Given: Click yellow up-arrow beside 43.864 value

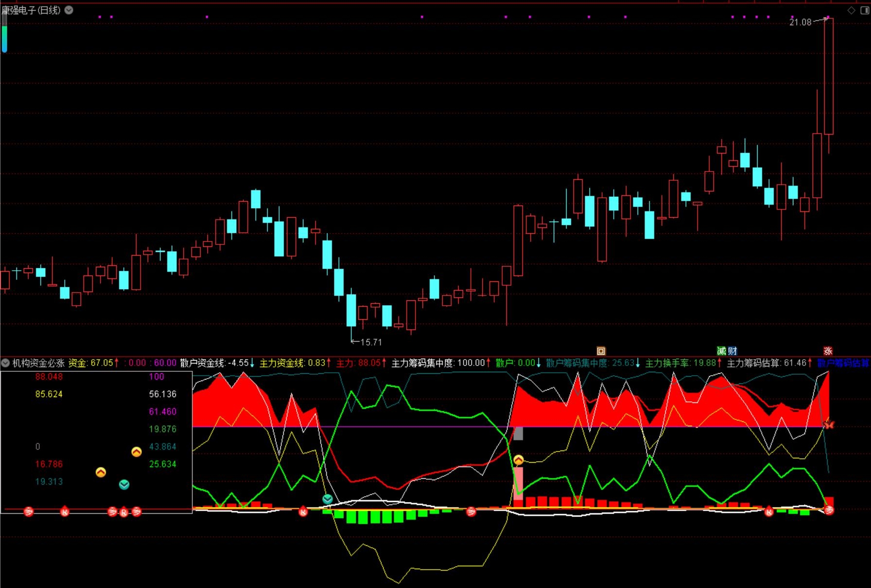Looking at the screenshot, I should tap(137, 452).
